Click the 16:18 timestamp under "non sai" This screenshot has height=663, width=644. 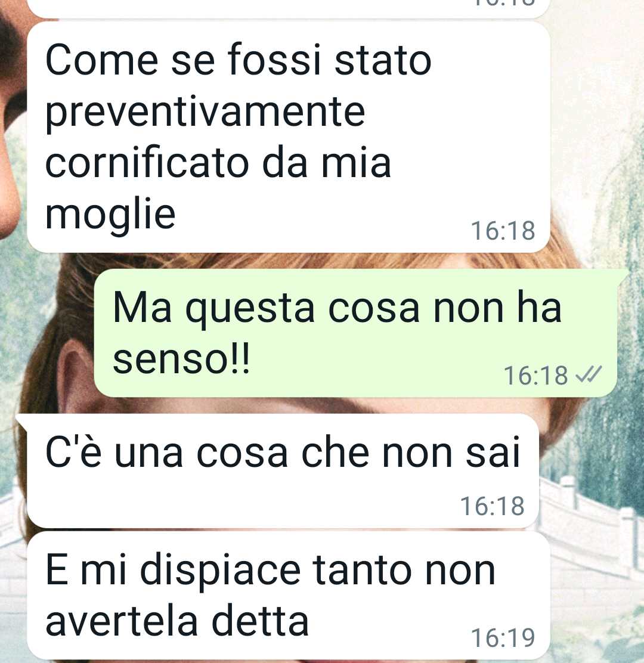coord(492,506)
